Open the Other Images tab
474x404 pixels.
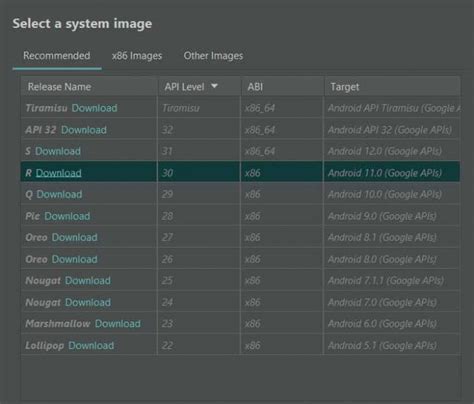(x=213, y=56)
